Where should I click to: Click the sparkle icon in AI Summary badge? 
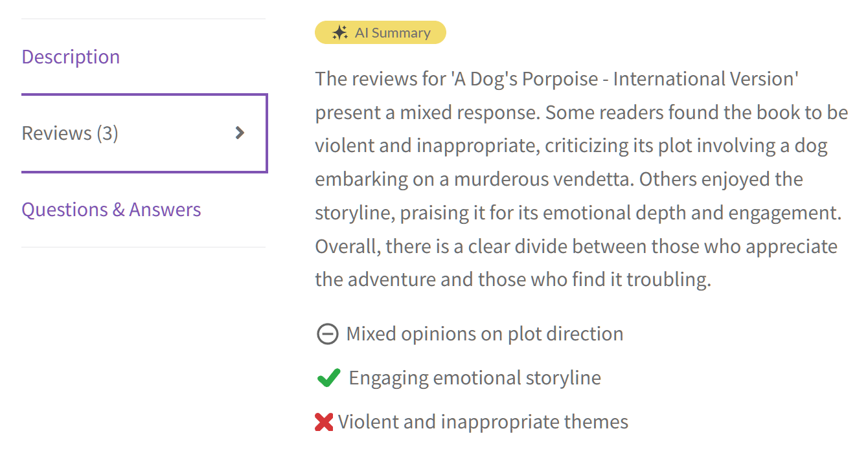tap(339, 33)
